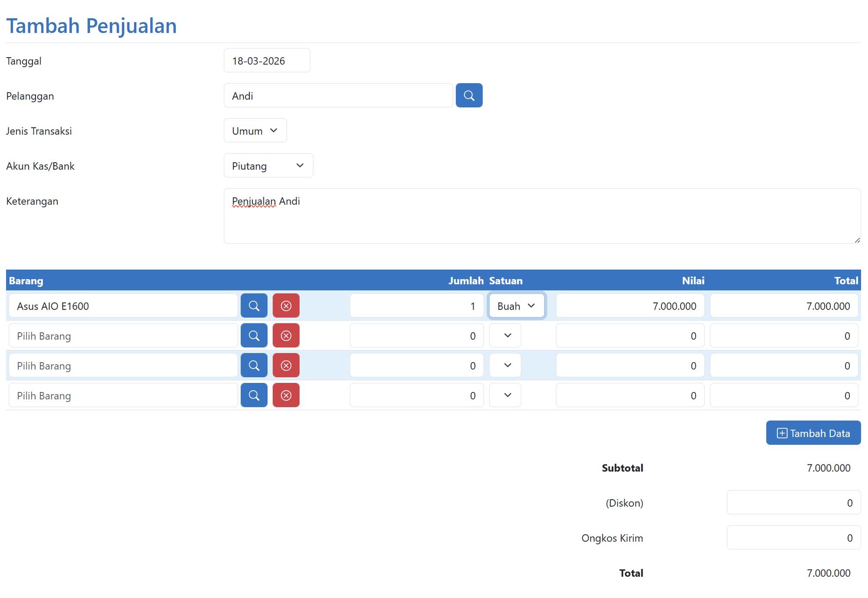Click Total field in Asus AIO E1600 row
The width and height of the screenshot is (868, 598).
coord(784,306)
